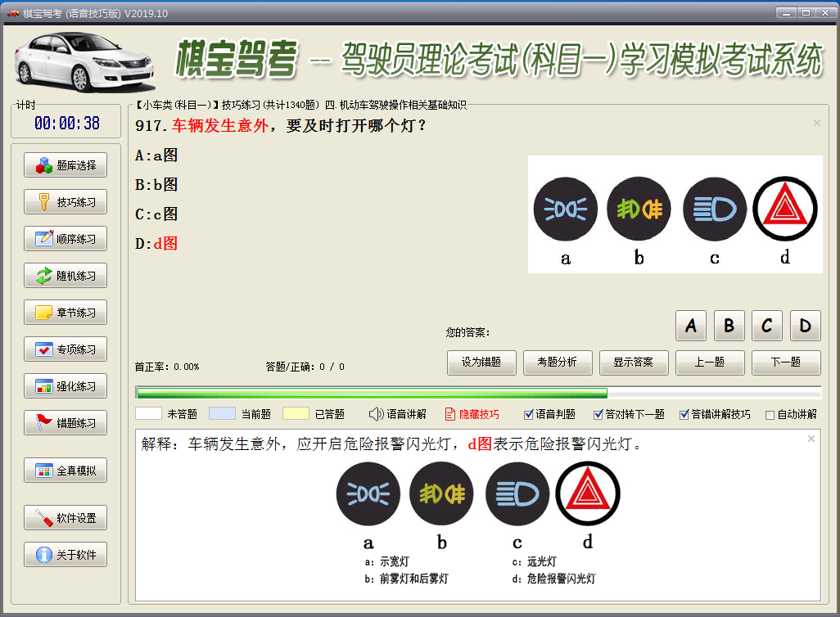Choose answer button D
840x617 pixels.
coord(805,326)
